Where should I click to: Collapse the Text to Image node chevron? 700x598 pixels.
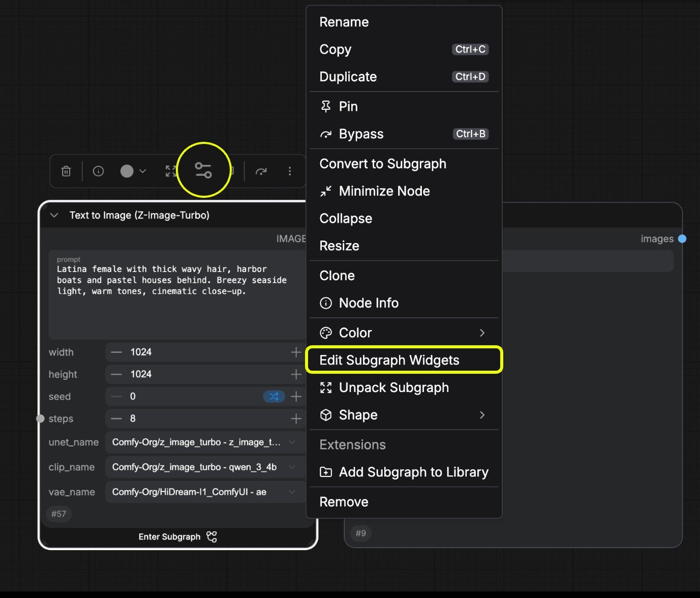pos(54,215)
